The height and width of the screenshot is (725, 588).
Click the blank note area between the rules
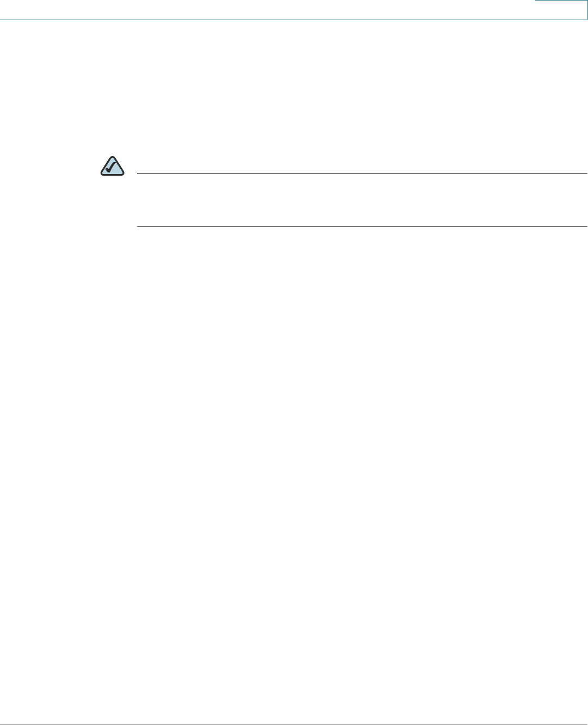tap(362, 200)
